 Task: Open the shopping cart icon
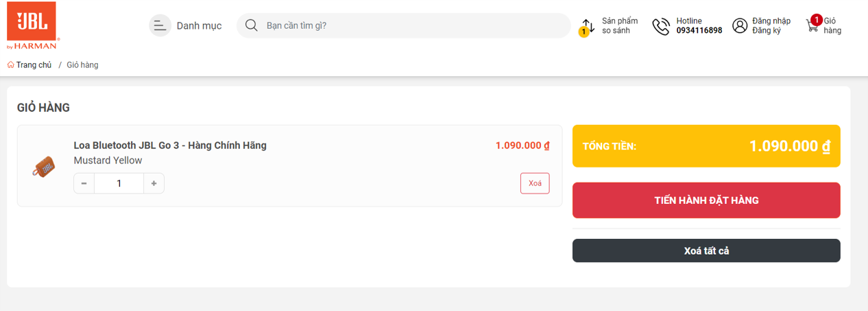[813, 25]
